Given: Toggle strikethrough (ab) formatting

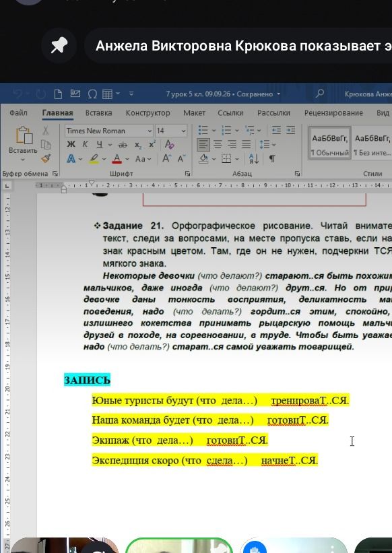Looking at the screenshot, I should point(123,145).
